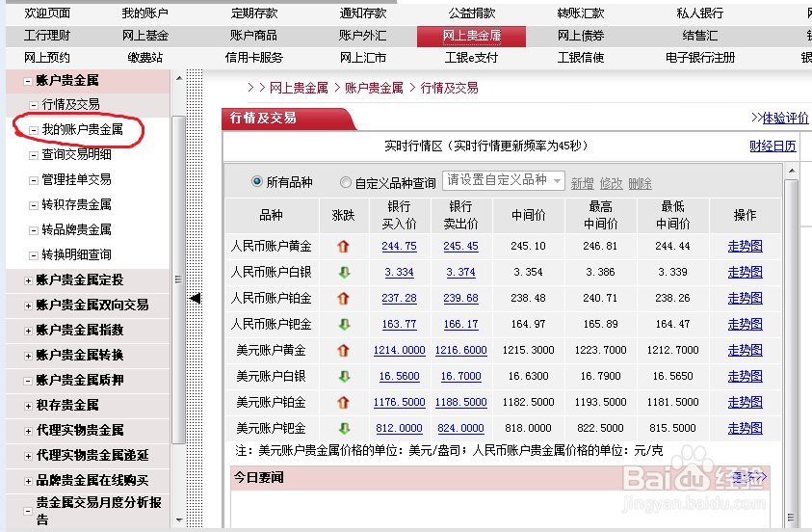Image resolution: width=812 pixels, height=532 pixels.
Task: Expand the 账户贵金属双向交易 section
Action: pyautogui.click(x=28, y=306)
